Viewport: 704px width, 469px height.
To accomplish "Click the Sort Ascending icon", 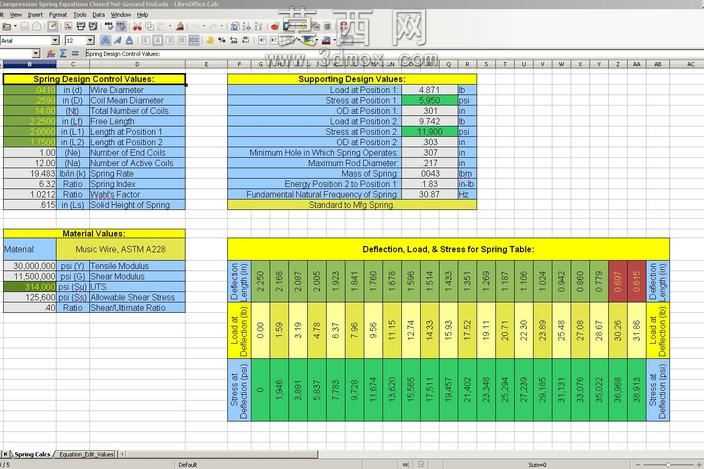I will [x=246, y=27].
